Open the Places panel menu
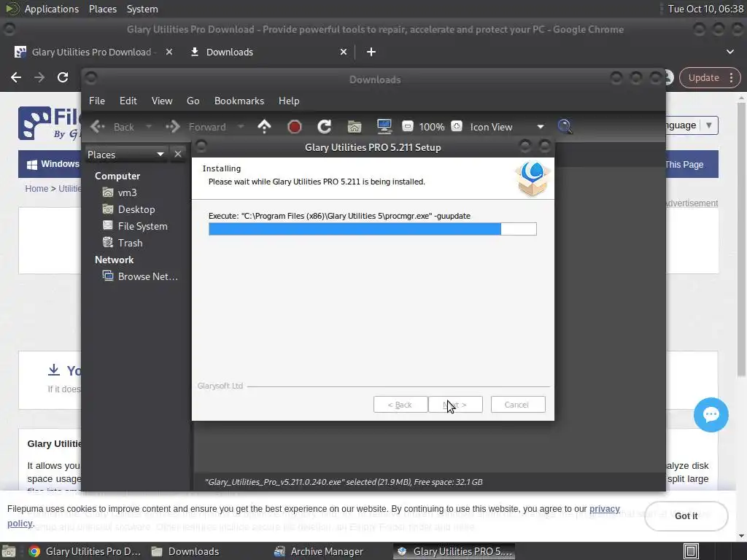This screenshot has height=560, width=747. point(103,9)
